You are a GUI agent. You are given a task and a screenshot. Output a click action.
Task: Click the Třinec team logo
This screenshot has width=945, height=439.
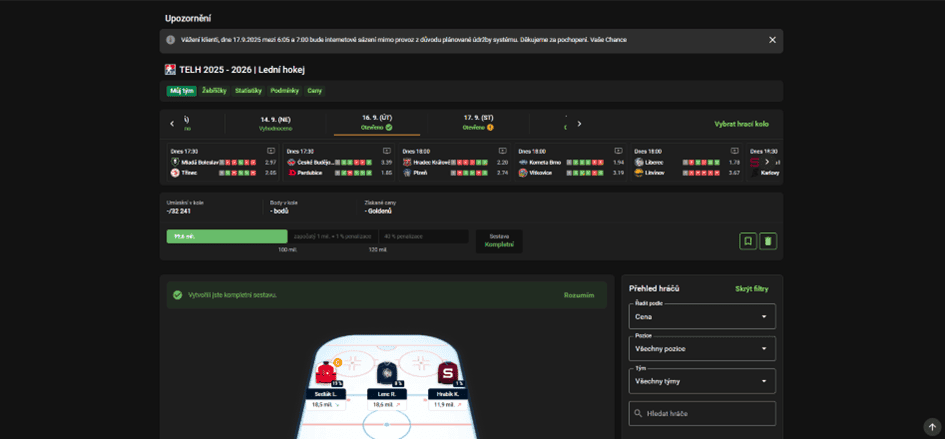175,172
